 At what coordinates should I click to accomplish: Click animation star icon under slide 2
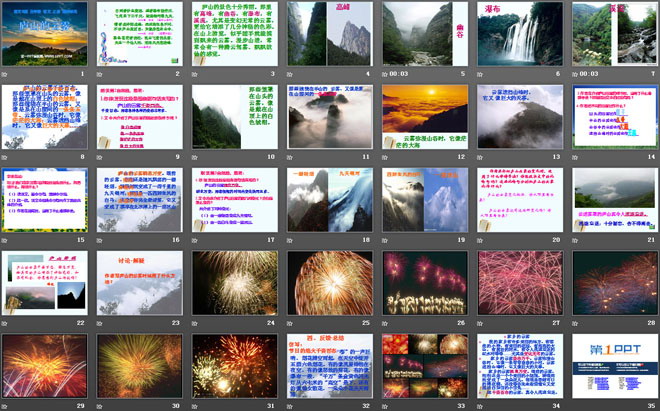[99, 74]
